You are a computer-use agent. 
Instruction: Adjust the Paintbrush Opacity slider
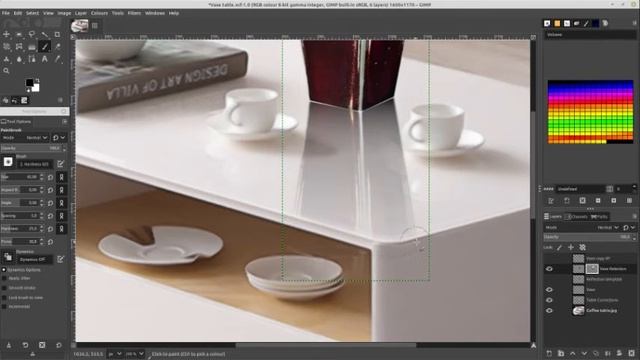(32, 148)
